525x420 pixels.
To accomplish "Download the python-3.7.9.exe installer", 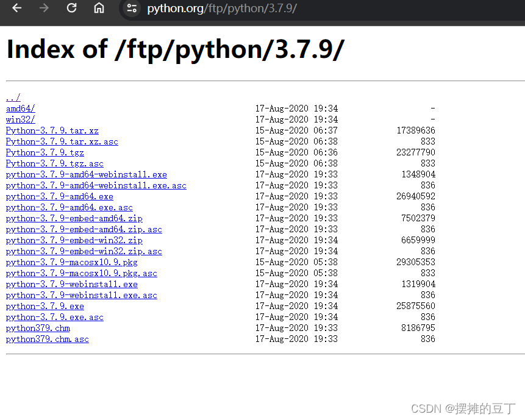I will coord(45,305).
